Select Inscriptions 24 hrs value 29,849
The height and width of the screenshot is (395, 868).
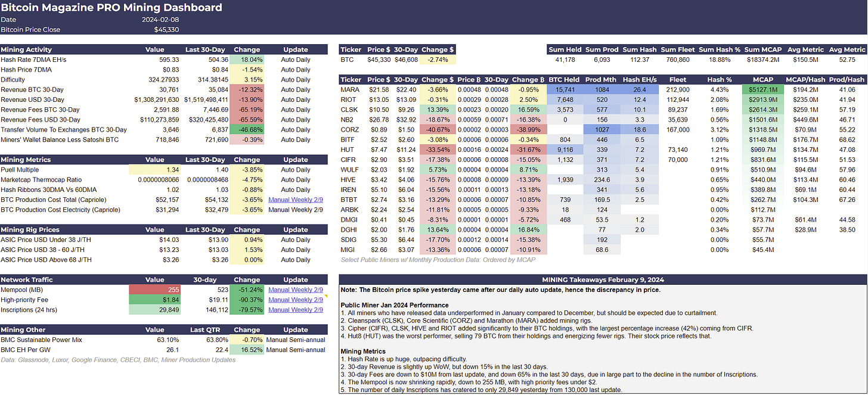[154, 310]
